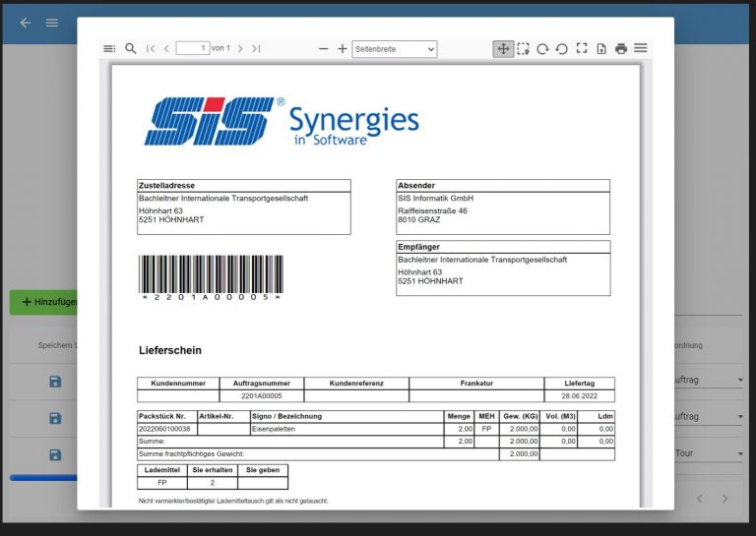Viewport: 756px width, 536px height.
Task: Go to next page in viewer
Action: point(240,48)
